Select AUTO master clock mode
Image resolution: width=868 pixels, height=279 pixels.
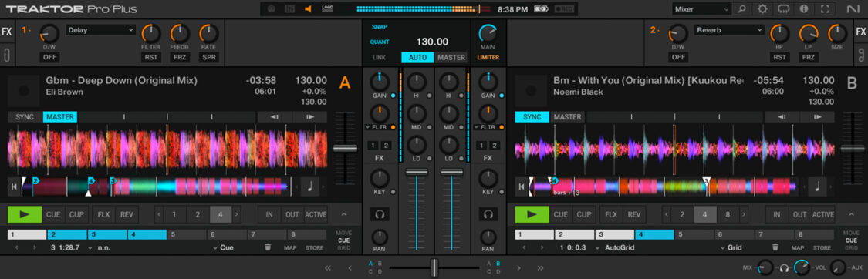coord(418,58)
